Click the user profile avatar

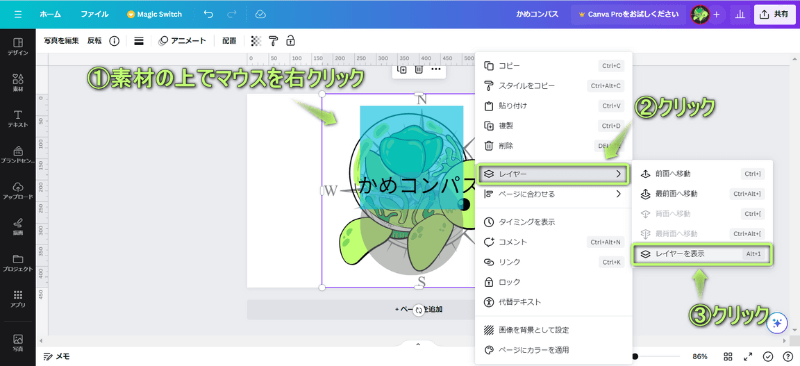coord(700,14)
